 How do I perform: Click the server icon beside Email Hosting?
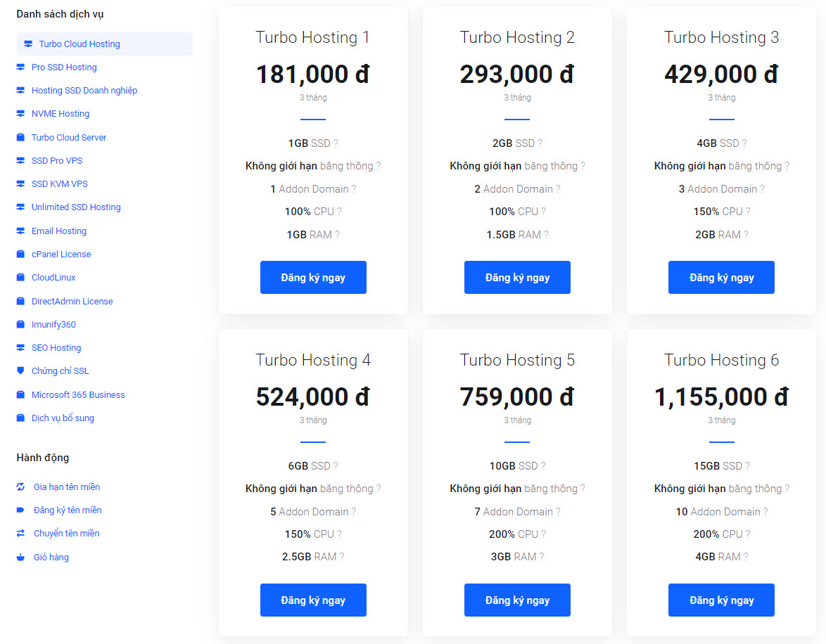[x=23, y=231]
